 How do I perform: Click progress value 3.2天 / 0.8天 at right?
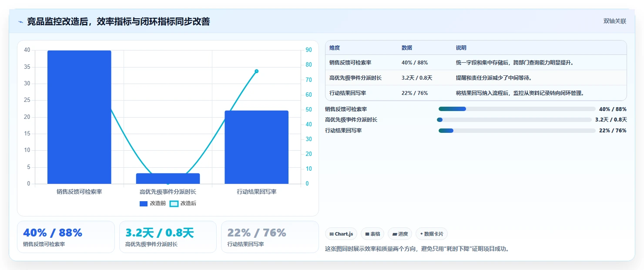click(611, 120)
